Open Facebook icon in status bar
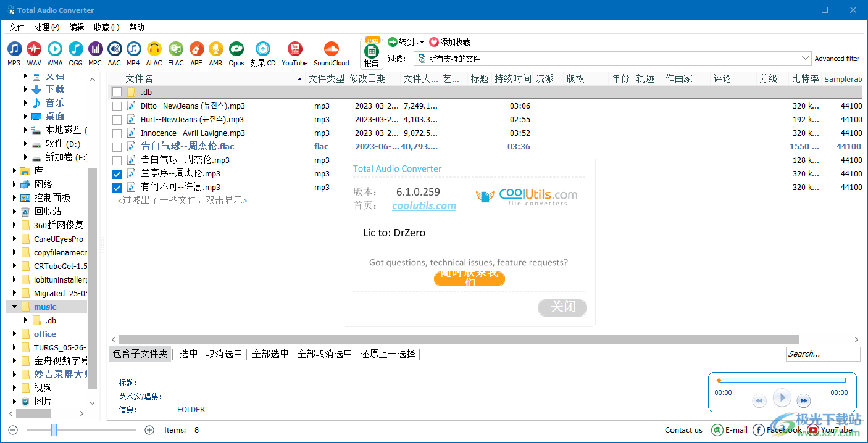 tap(759, 430)
